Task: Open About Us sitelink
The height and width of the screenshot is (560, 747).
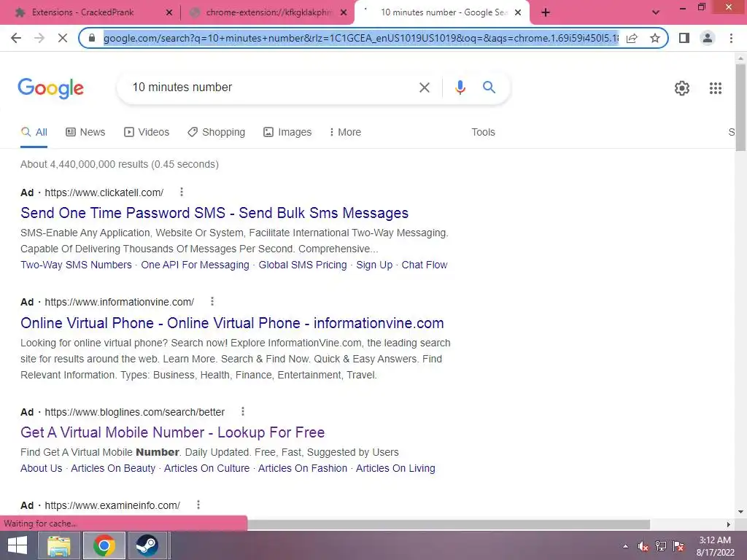Action: coord(42,468)
